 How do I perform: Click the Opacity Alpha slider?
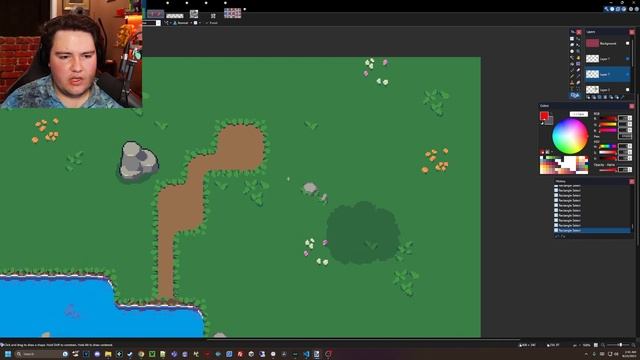pos(608,170)
